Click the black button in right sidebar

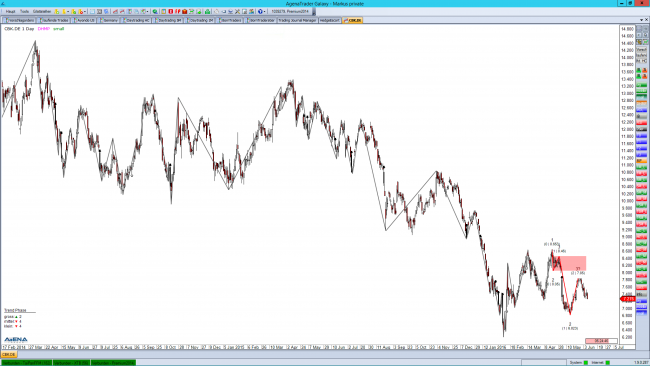(641, 129)
